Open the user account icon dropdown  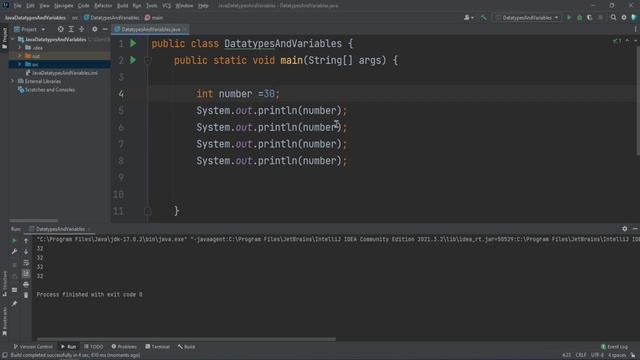coord(469,18)
